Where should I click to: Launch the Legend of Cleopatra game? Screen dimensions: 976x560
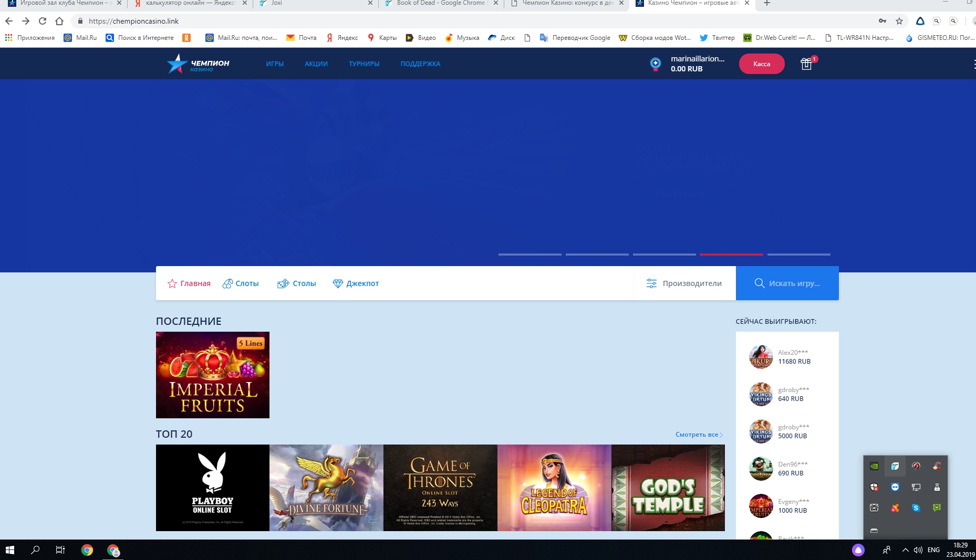tap(554, 488)
